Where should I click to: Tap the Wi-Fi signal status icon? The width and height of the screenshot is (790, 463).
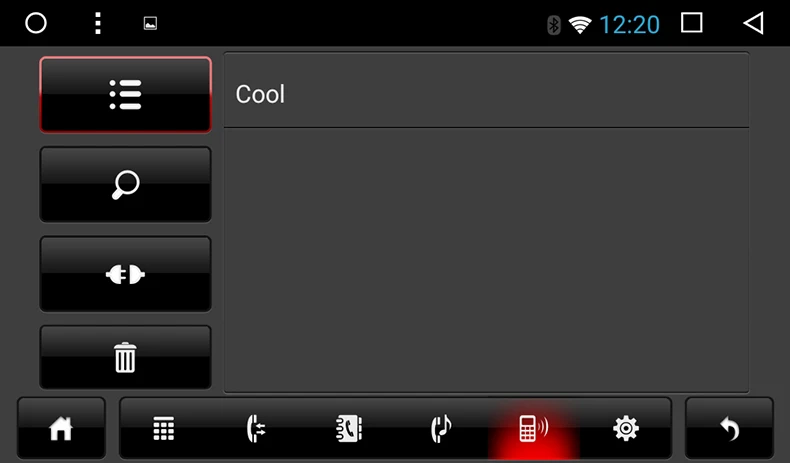[580, 25]
